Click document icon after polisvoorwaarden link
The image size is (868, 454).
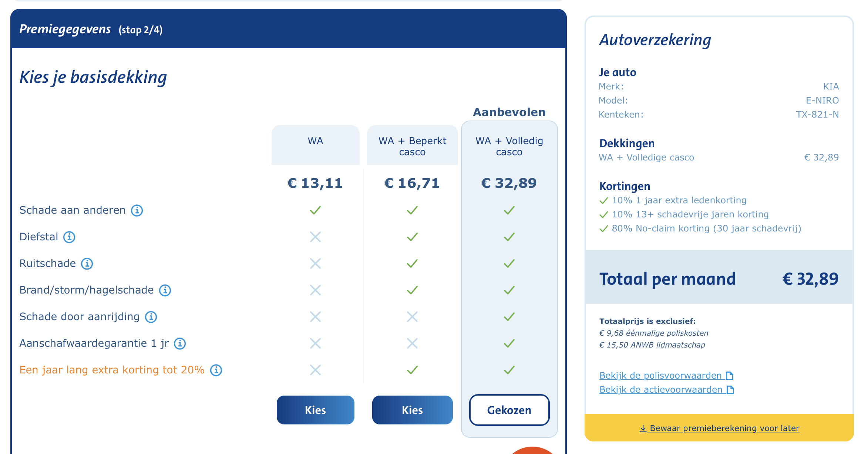[730, 376]
